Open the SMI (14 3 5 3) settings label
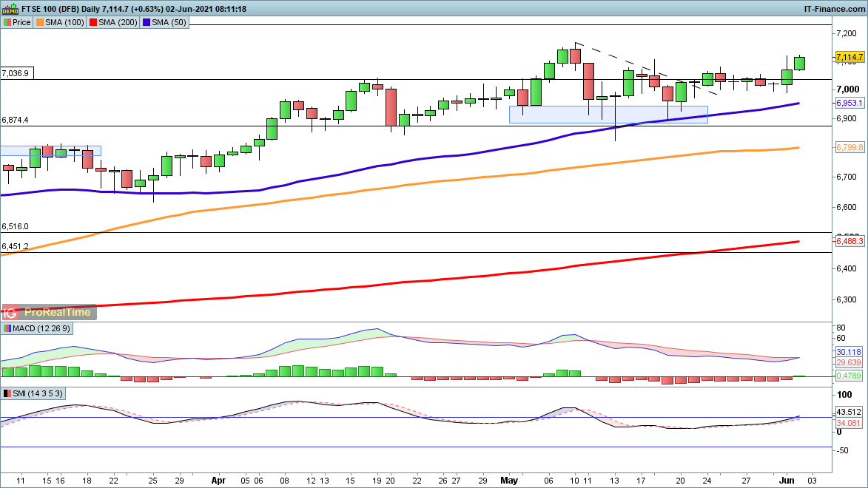The width and height of the screenshot is (868, 488). (36, 393)
